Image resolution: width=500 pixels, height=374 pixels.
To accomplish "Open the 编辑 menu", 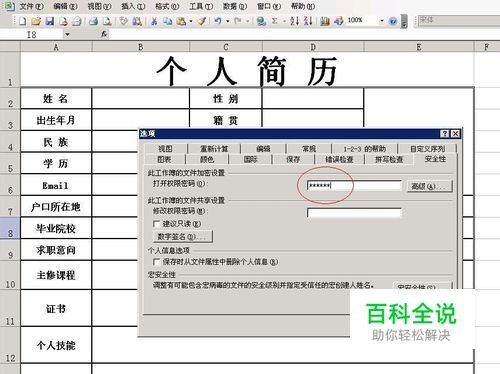I will (x=65, y=6).
